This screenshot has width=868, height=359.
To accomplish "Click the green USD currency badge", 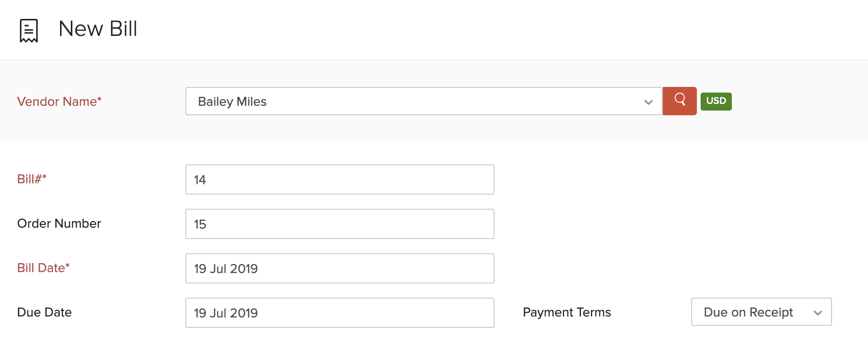I will point(716,101).
